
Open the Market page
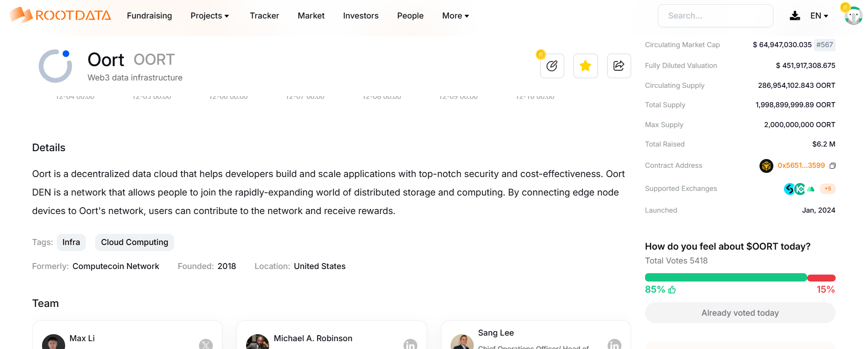click(x=311, y=16)
